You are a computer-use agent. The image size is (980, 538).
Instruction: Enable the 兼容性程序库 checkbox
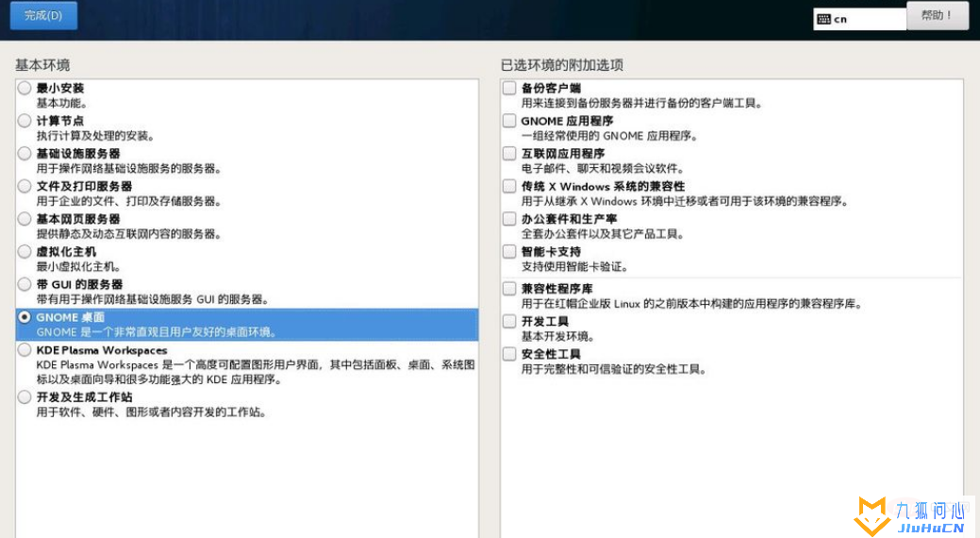point(509,289)
